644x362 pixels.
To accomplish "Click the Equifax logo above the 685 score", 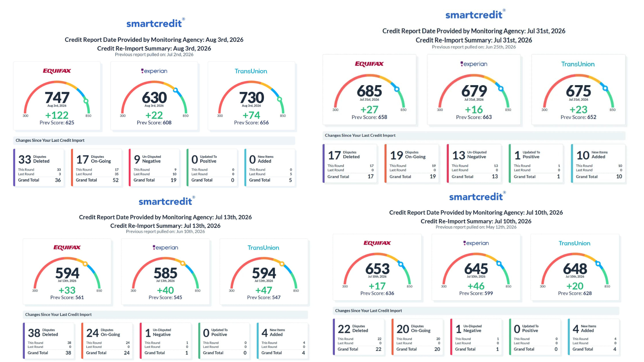I will [369, 64].
